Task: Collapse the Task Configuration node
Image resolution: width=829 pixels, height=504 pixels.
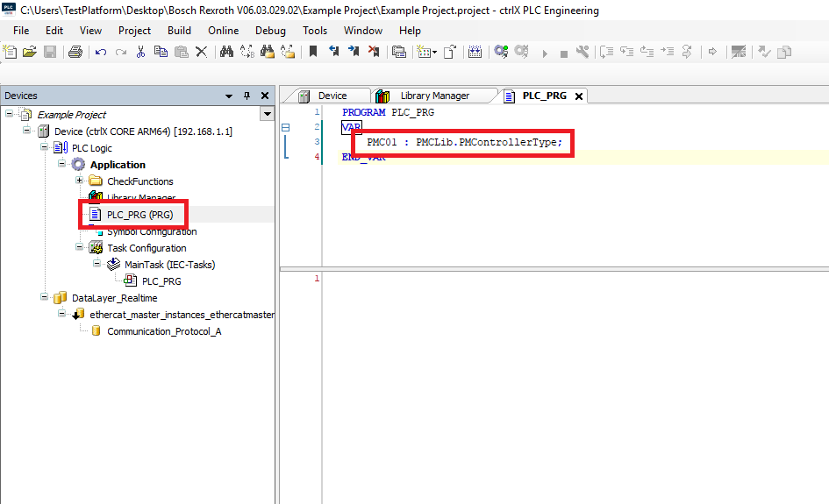Action: pos(80,248)
